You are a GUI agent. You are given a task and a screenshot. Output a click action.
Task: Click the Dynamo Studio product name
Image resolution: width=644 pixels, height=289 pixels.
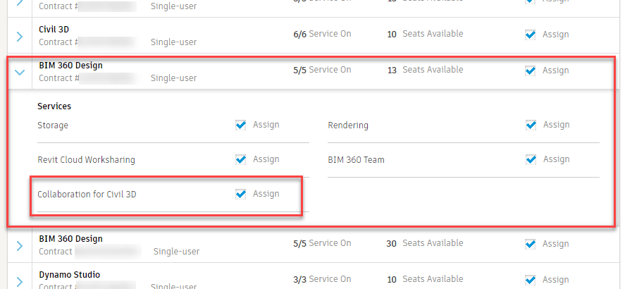point(69,275)
